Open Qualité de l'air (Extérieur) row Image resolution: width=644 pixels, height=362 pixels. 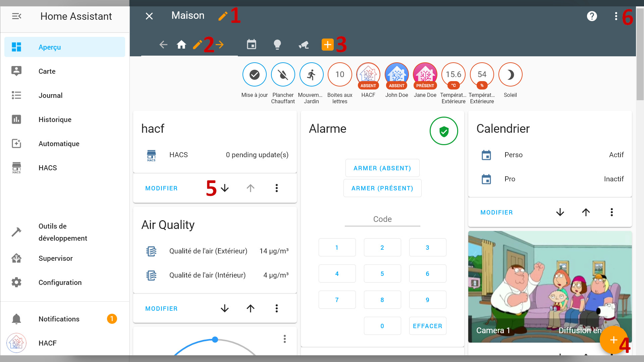coord(215,251)
